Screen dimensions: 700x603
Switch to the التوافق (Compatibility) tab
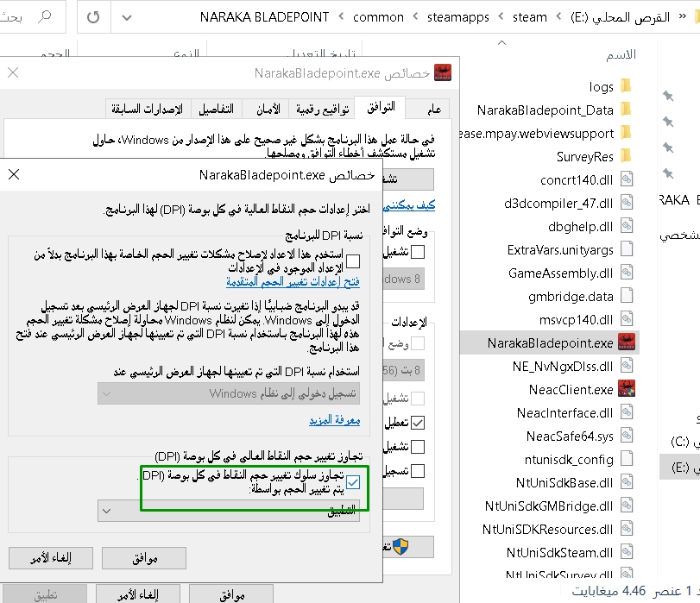coord(380,107)
